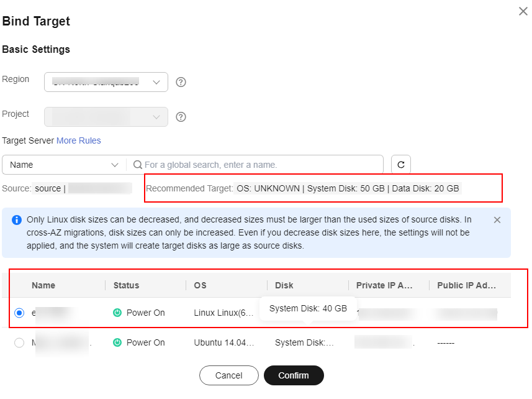
Task: Click the Public IP column header
Action: click(x=467, y=286)
